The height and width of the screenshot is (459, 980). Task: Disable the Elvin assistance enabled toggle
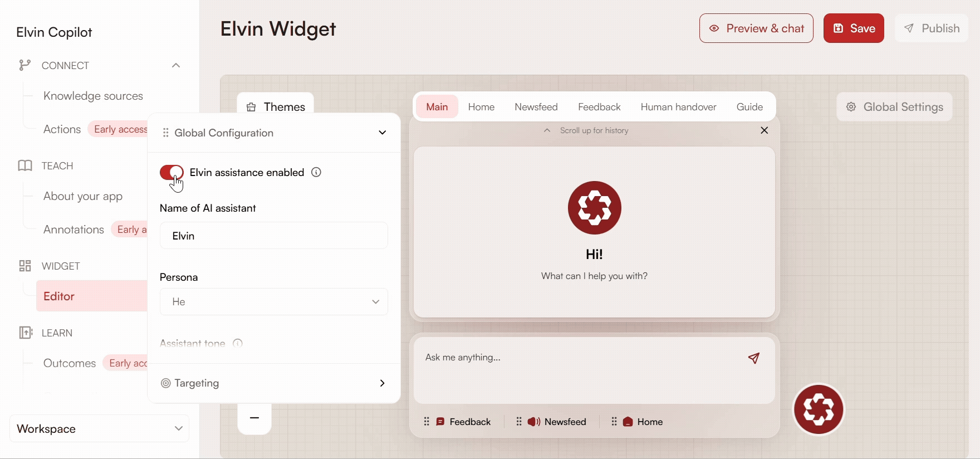171,173
